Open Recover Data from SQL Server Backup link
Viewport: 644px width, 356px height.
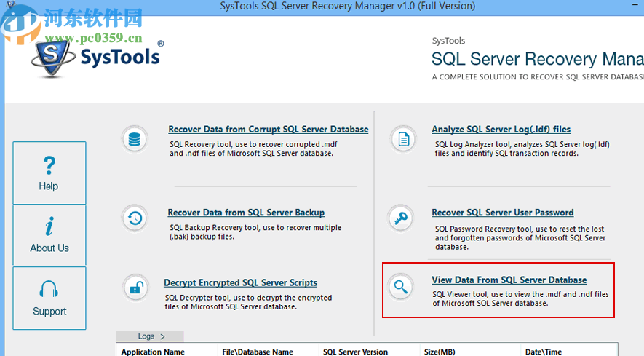click(246, 213)
